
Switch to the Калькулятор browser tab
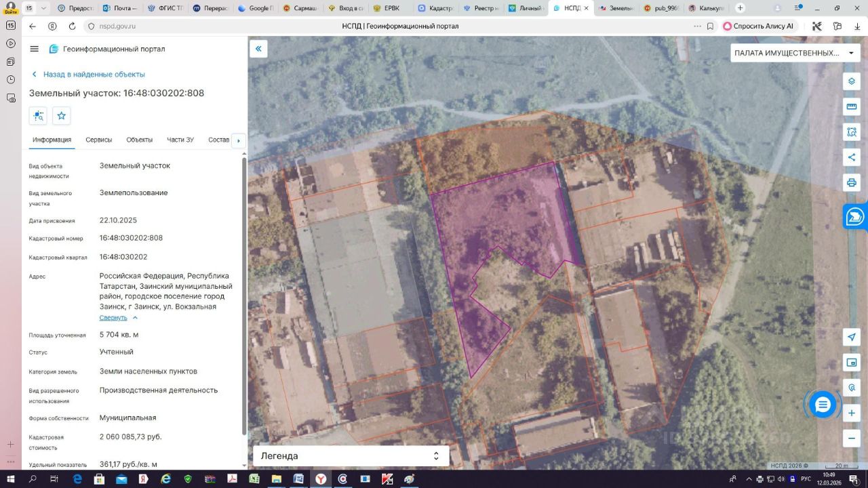click(x=705, y=8)
